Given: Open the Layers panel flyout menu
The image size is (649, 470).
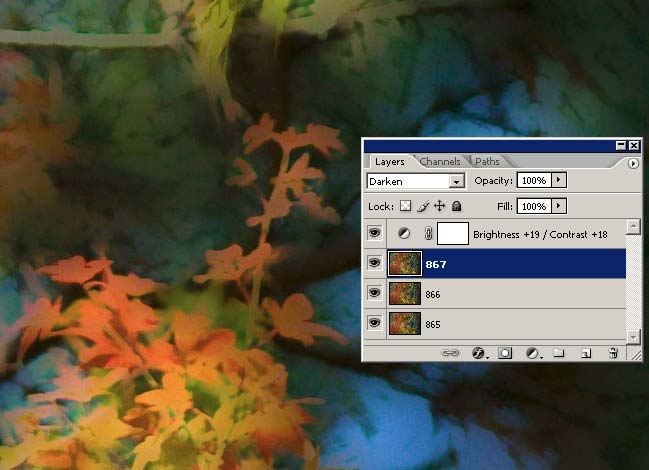Looking at the screenshot, I should pyautogui.click(x=633, y=163).
